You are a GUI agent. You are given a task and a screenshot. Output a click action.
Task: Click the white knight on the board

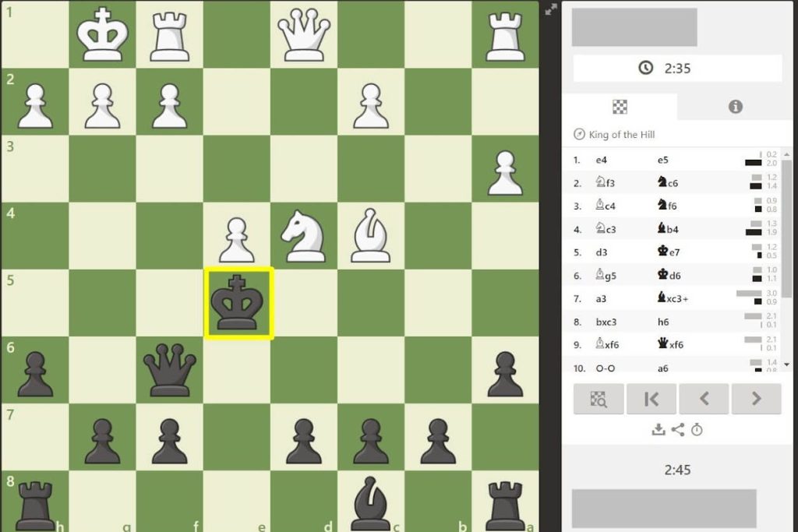(304, 235)
